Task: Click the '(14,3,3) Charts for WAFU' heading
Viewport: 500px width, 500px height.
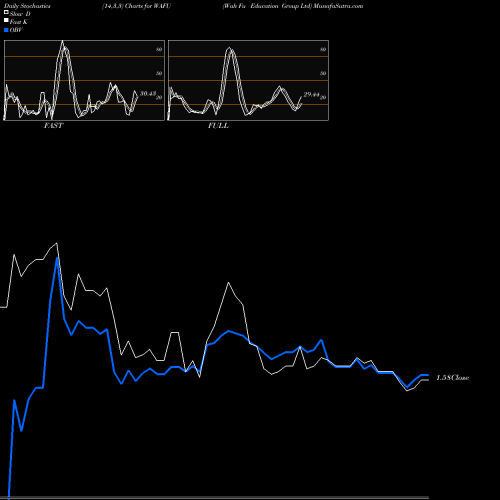Action: 136,6
